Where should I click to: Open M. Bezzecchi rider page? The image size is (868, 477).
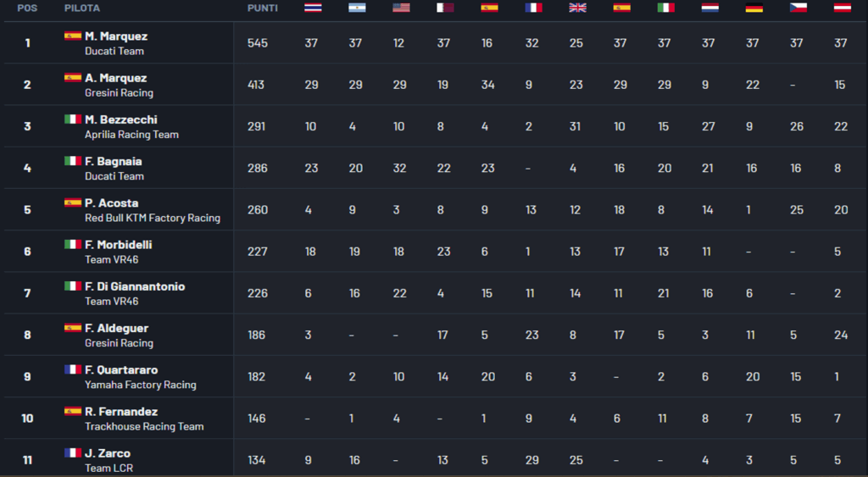(x=120, y=119)
